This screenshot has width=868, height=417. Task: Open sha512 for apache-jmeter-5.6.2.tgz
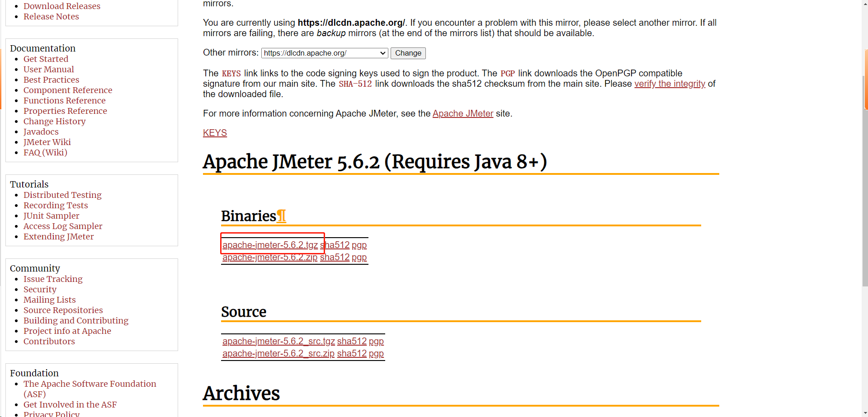pos(335,245)
